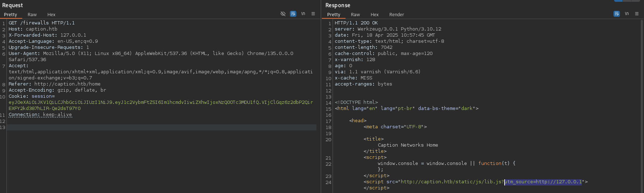The width and height of the screenshot is (644, 193).
Task: Open the Response pane hamburger options menu
Action: (637, 14)
